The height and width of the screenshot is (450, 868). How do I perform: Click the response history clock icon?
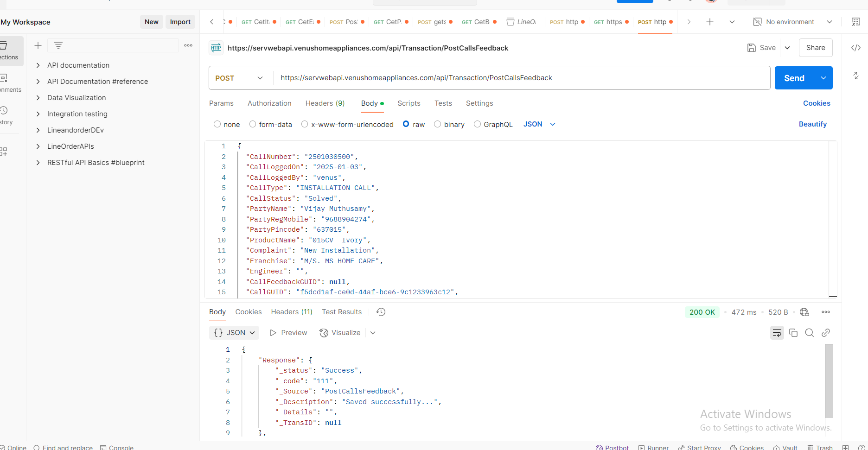381,312
